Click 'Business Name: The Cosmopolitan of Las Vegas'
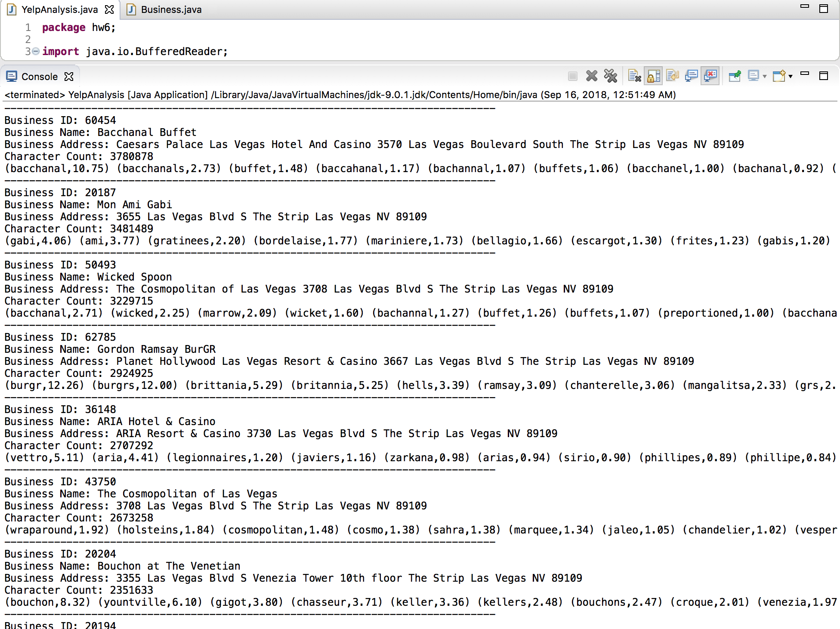Image resolution: width=840 pixels, height=629 pixels. pyautogui.click(x=141, y=493)
